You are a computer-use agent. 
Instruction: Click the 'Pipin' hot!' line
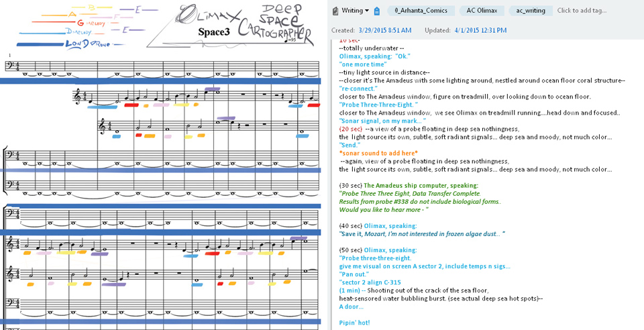coord(354,323)
